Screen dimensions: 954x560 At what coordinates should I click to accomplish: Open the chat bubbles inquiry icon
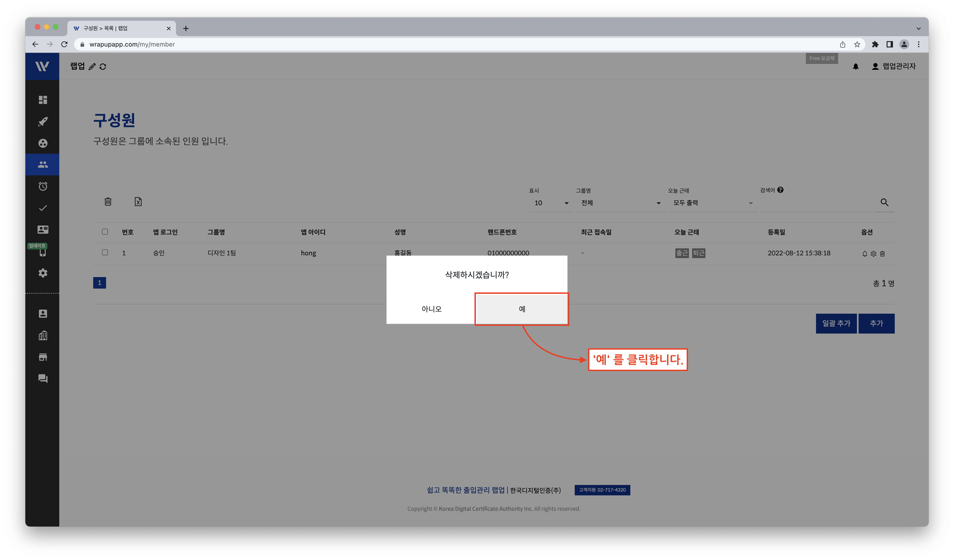click(43, 379)
